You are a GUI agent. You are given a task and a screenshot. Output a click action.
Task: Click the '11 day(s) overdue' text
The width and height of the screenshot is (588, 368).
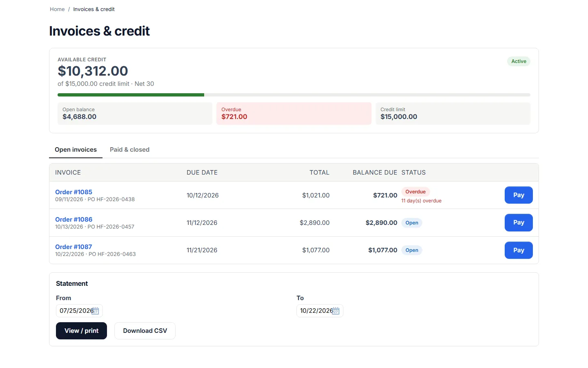tap(421, 201)
